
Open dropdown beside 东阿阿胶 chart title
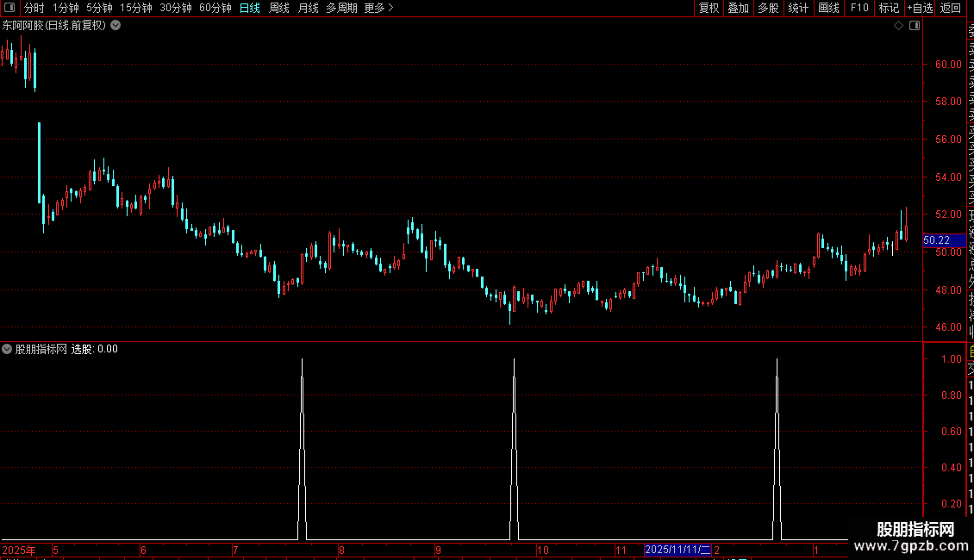coord(116,26)
